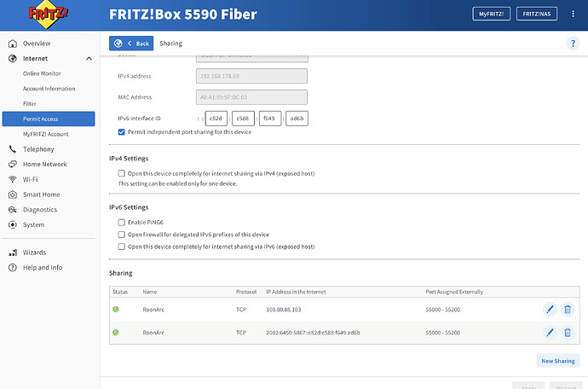Click the Wizards icon
The image size is (588, 389).
click(13, 253)
